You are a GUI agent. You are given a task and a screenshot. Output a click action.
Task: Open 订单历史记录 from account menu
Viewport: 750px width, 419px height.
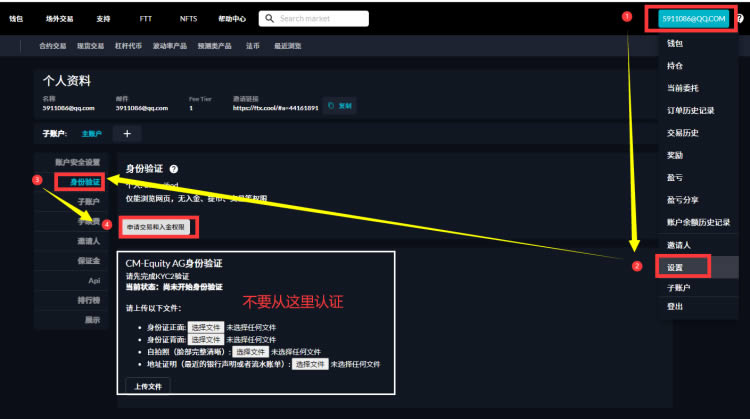[x=690, y=110]
